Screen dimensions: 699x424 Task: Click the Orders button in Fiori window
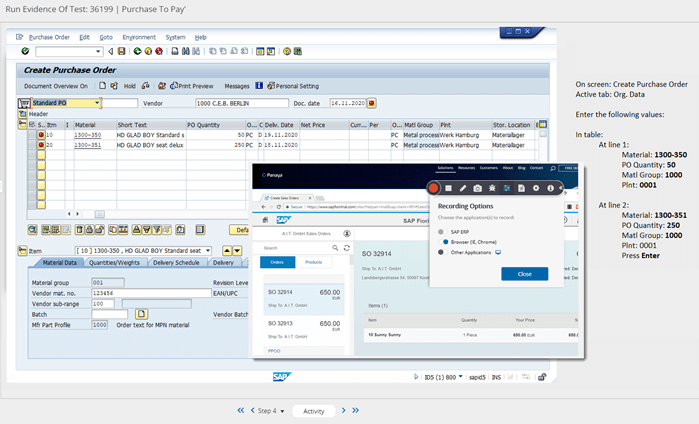coord(277,262)
